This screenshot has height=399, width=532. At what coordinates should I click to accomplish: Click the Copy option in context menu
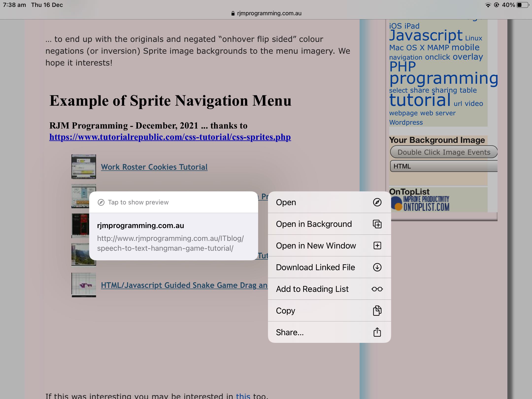329,311
